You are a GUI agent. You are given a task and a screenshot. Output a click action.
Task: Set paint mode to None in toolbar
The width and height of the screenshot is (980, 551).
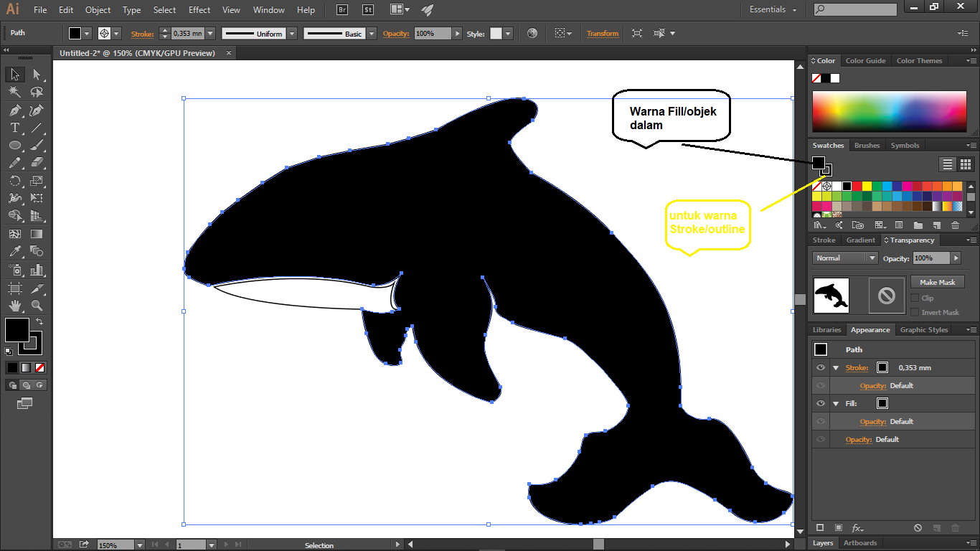click(x=40, y=367)
